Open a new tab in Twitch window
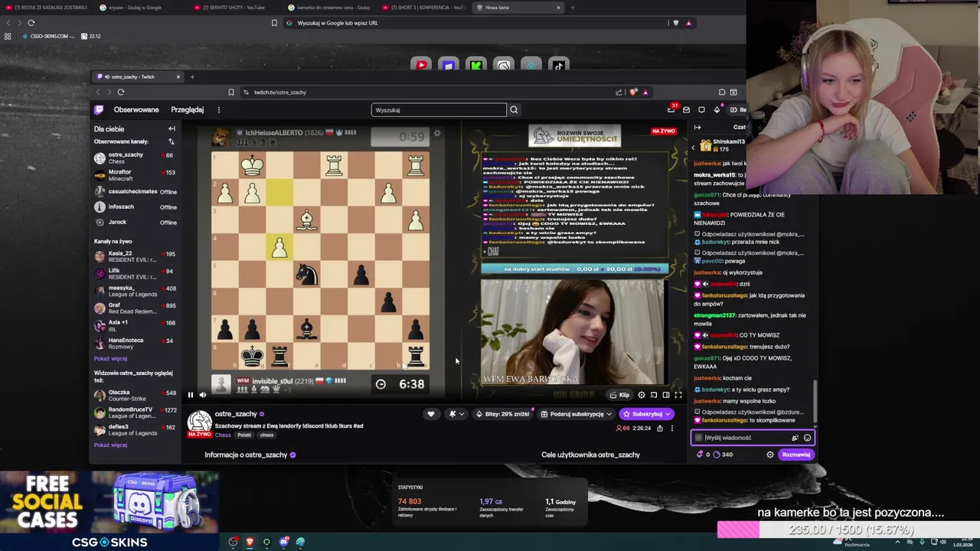 click(x=192, y=77)
